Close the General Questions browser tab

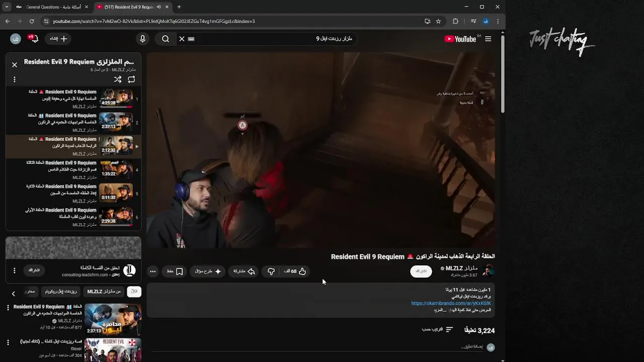point(86,7)
